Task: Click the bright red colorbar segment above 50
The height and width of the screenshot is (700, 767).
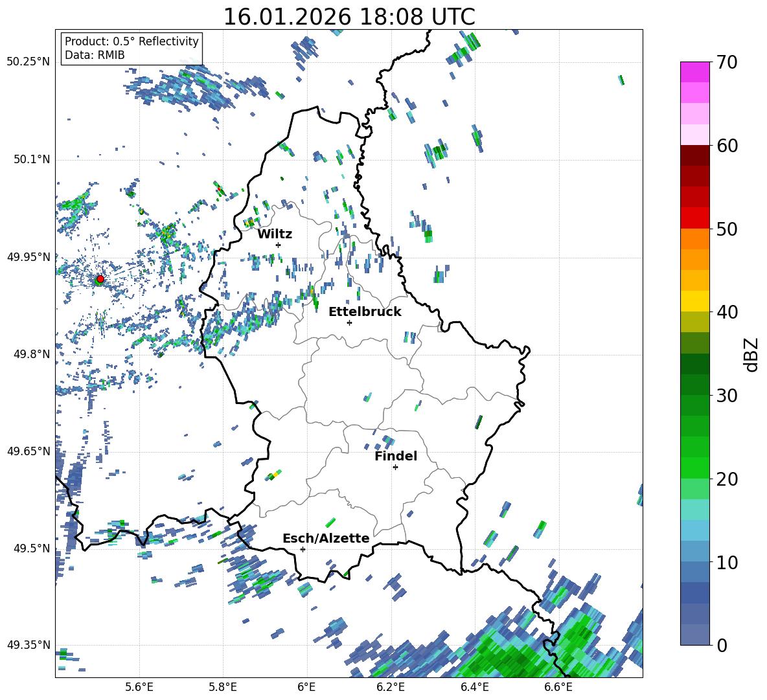Action: click(x=694, y=218)
